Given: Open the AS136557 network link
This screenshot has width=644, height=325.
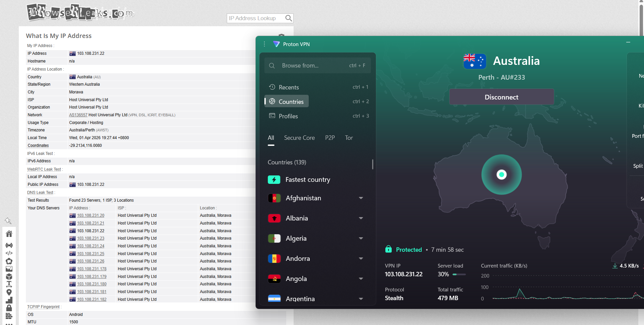Looking at the screenshot, I should pyautogui.click(x=78, y=115).
